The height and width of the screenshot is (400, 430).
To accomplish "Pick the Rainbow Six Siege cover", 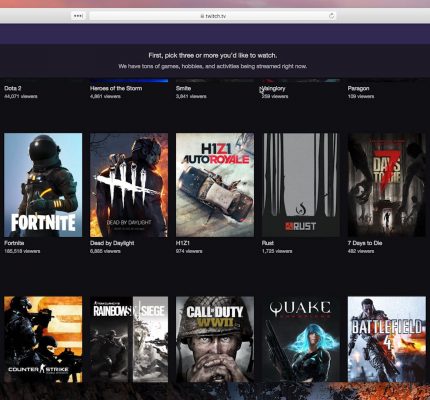I will (x=129, y=339).
